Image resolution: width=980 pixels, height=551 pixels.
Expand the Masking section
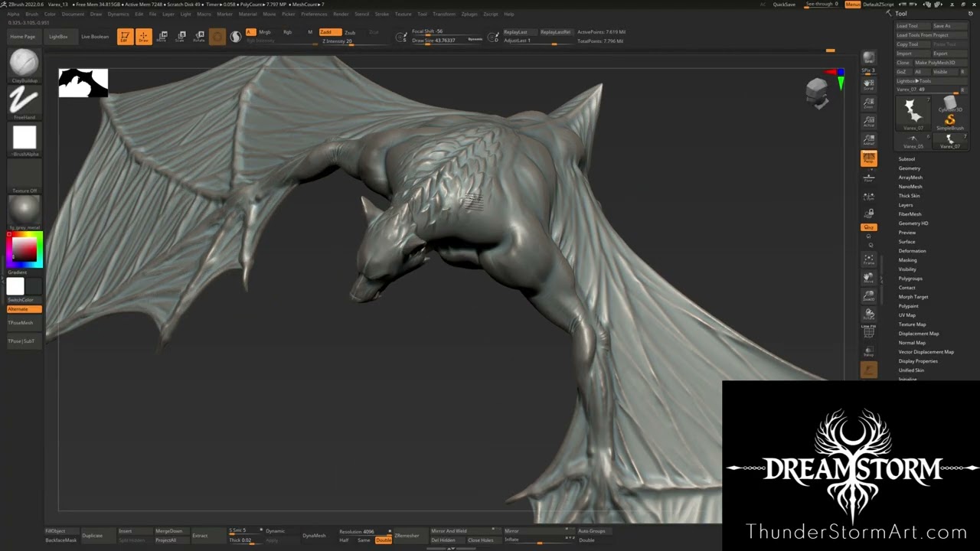(x=907, y=260)
